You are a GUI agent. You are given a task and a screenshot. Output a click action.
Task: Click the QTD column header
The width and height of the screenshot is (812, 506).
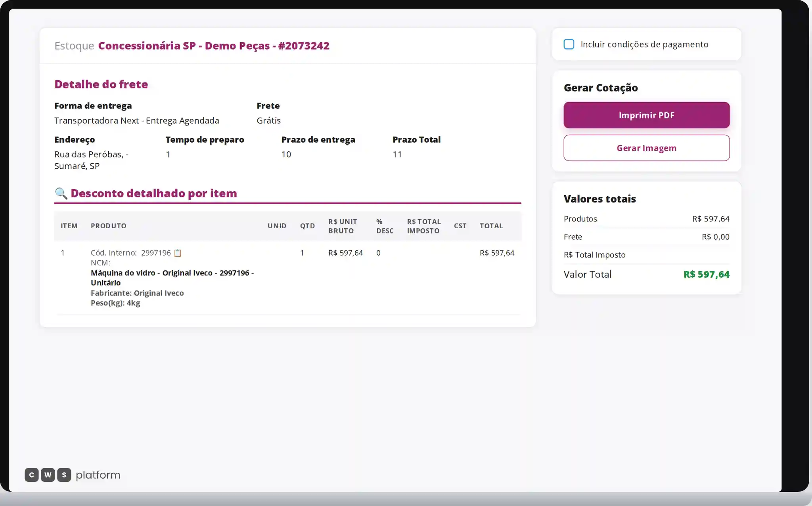(307, 226)
